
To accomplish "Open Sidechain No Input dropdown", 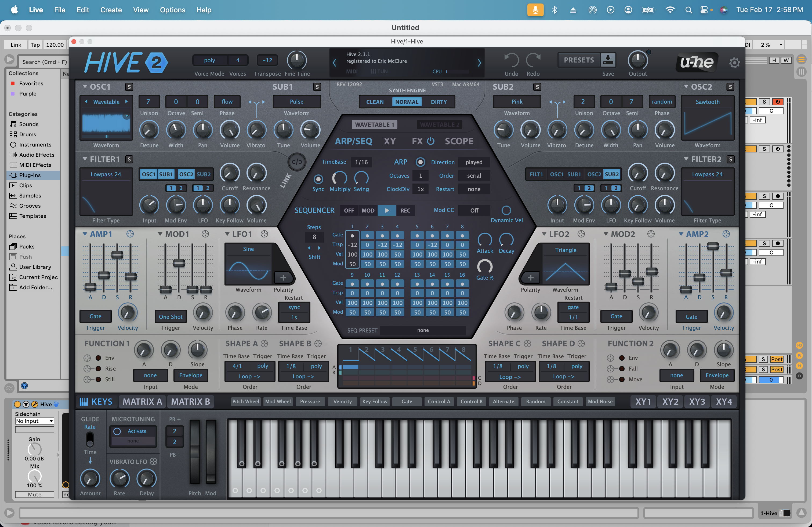I will click(x=34, y=421).
